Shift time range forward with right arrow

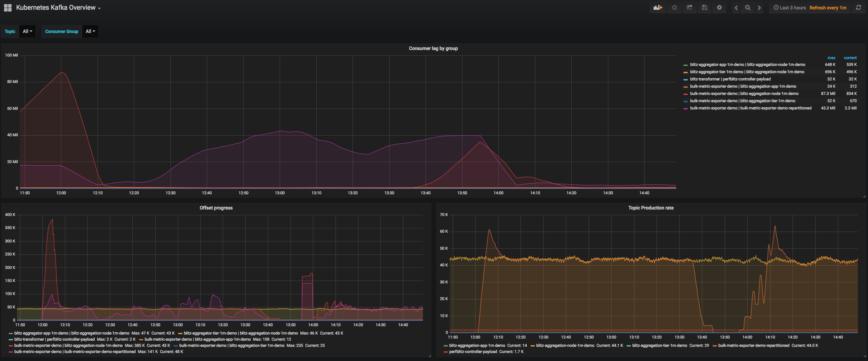tap(759, 8)
